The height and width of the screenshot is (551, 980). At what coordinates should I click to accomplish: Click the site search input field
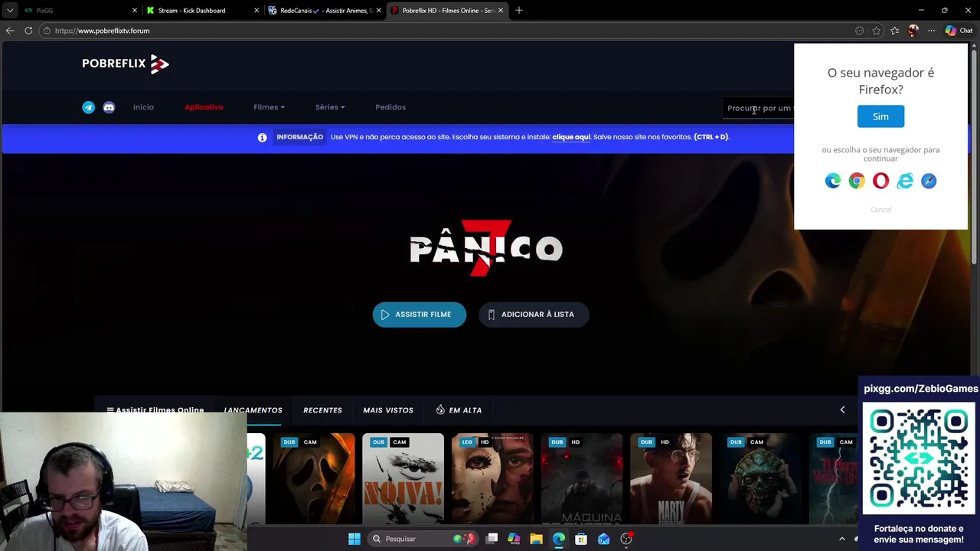[x=759, y=108]
